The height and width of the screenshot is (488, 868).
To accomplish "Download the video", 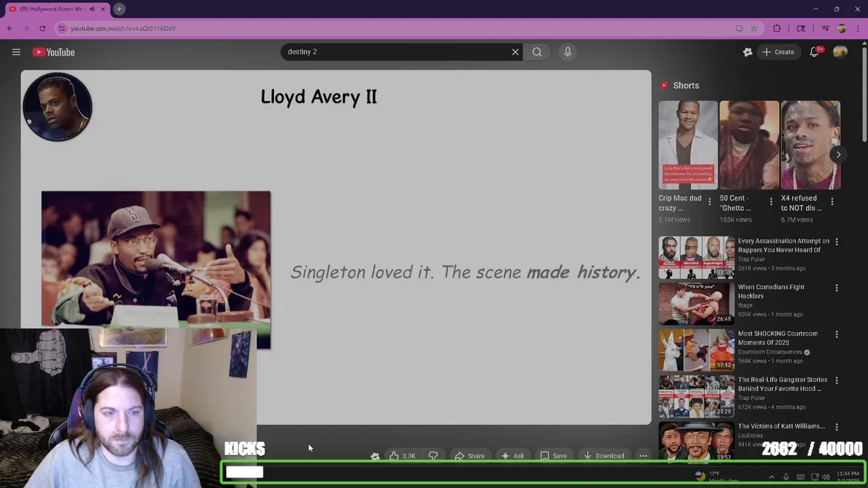I will pos(604,456).
